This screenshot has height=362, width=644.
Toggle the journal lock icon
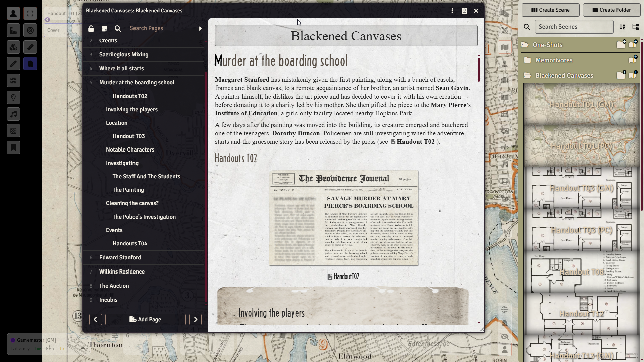pyautogui.click(x=91, y=28)
